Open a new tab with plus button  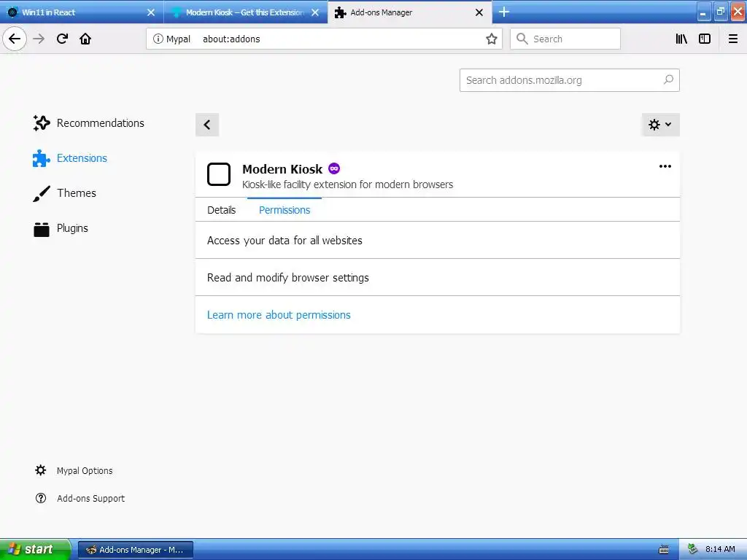504,12
